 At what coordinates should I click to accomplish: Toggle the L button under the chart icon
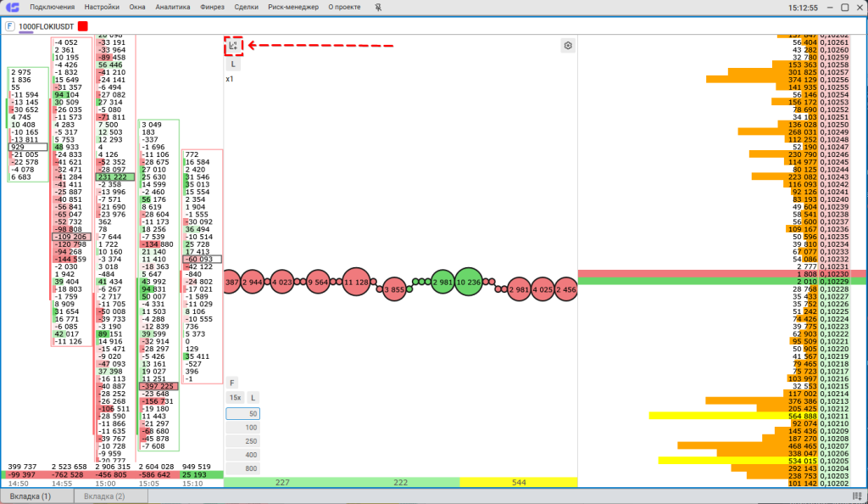[x=233, y=64]
